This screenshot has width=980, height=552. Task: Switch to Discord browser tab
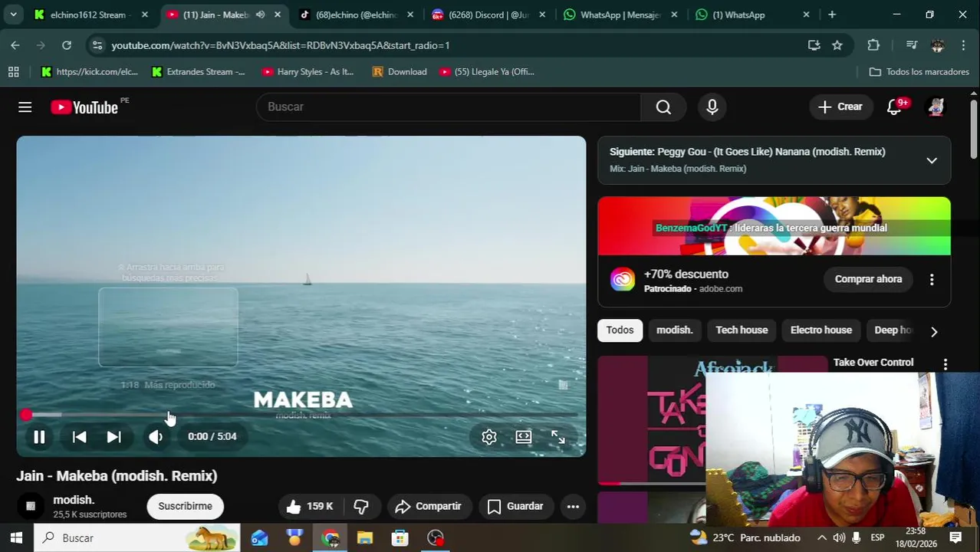coord(487,15)
